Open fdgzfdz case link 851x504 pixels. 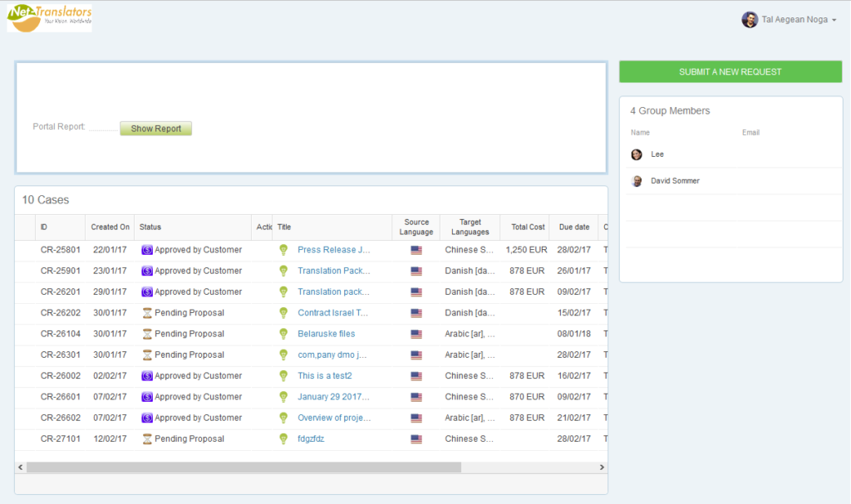pyautogui.click(x=311, y=439)
